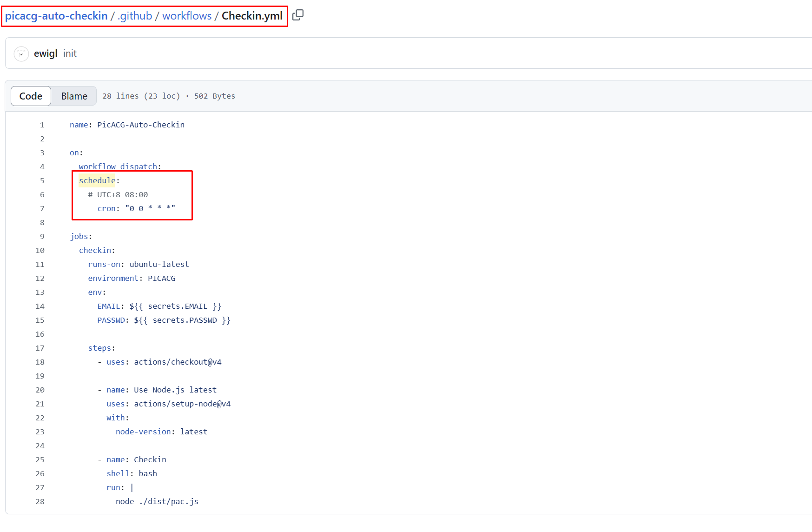Screen dimensions: 812x532
Task: Go to picacg-auto-checkin repository root
Action: click(x=56, y=16)
